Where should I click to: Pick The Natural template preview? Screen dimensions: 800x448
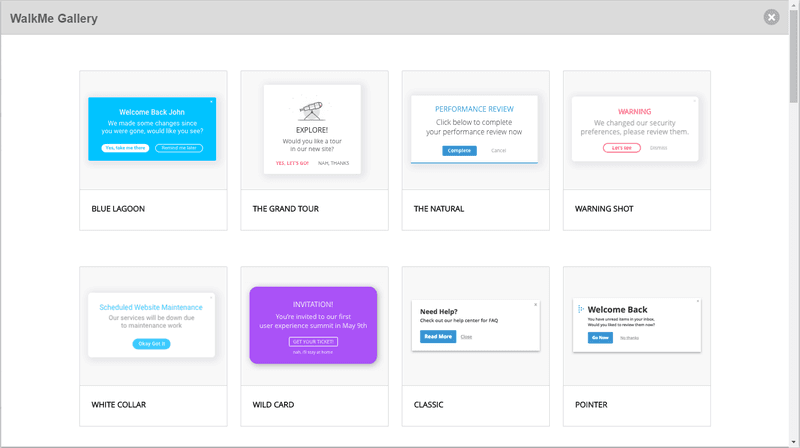click(474, 130)
